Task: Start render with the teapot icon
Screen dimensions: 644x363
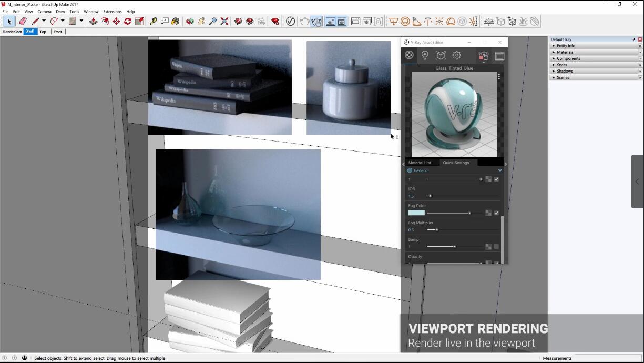Action: 304,22
